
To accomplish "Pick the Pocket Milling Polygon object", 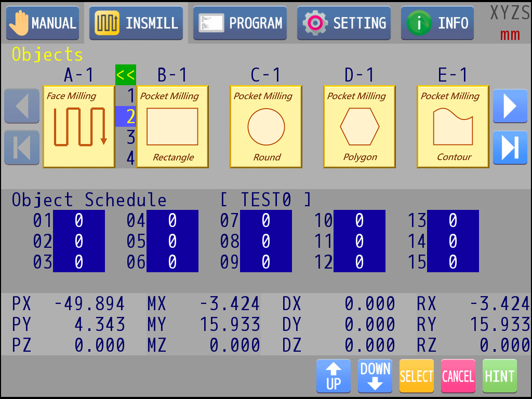I will click(x=360, y=127).
